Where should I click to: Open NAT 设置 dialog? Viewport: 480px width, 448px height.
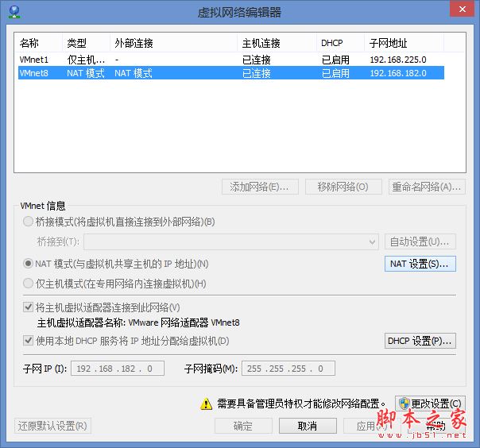pos(420,264)
